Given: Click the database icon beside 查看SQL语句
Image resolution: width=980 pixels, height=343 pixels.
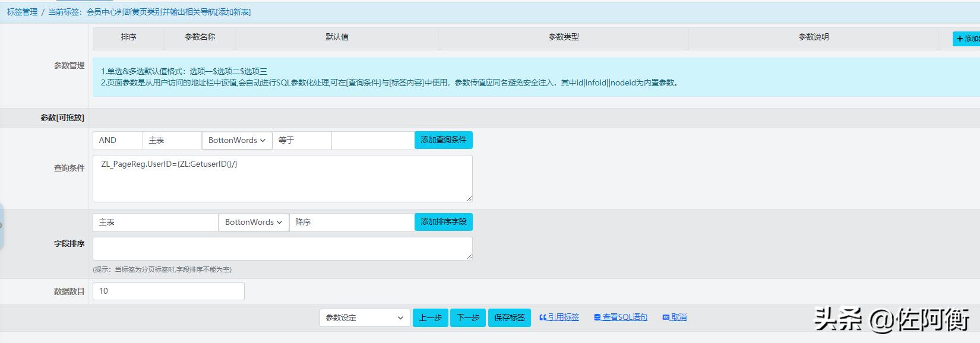Looking at the screenshot, I should coord(597,317).
